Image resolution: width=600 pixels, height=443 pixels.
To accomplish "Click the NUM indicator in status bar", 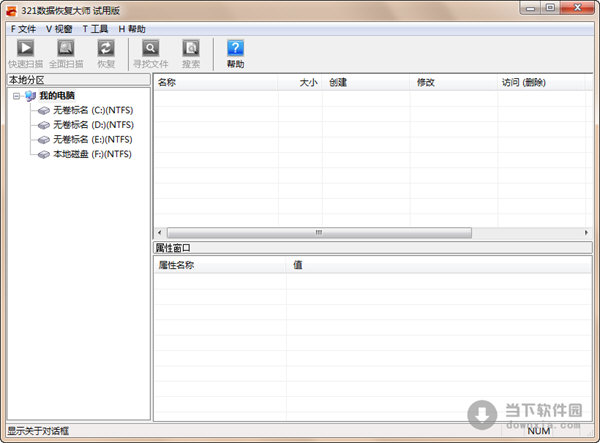I will pyautogui.click(x=539, y=431).
